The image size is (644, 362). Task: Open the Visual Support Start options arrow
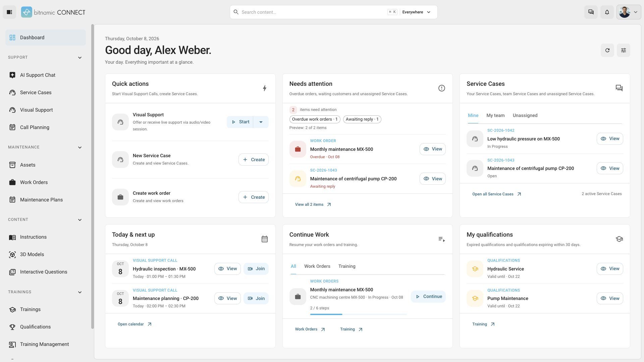261,122
